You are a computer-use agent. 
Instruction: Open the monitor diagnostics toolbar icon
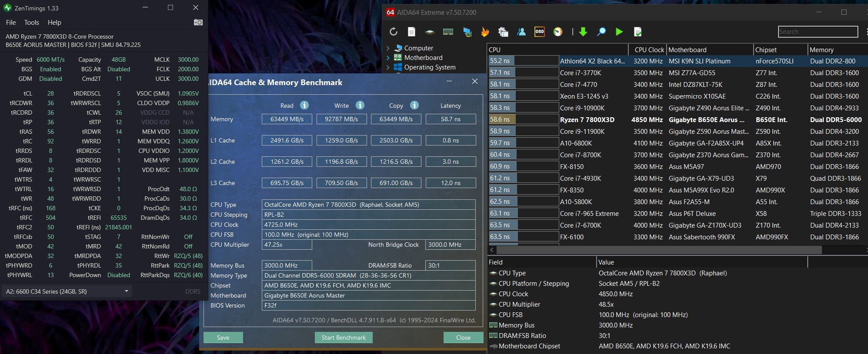(x=467, y=32)
